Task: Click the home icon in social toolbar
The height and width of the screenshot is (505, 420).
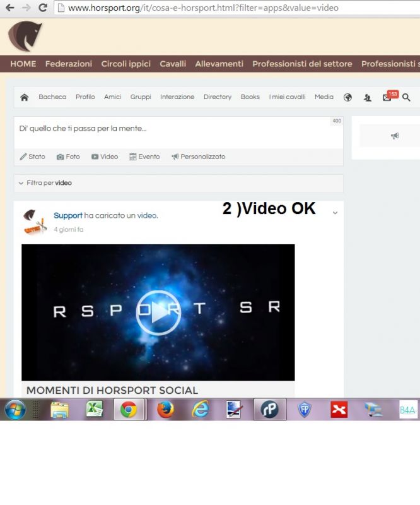Action: 24,97
